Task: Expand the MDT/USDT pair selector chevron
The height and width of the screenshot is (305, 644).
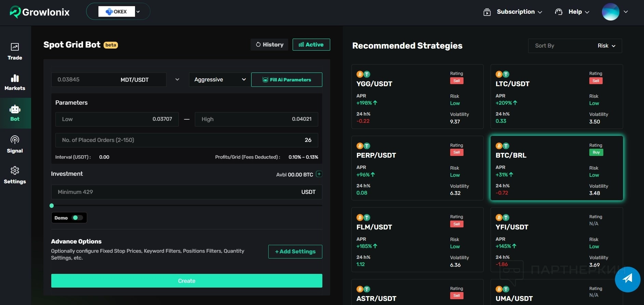Action: (177, 80)
